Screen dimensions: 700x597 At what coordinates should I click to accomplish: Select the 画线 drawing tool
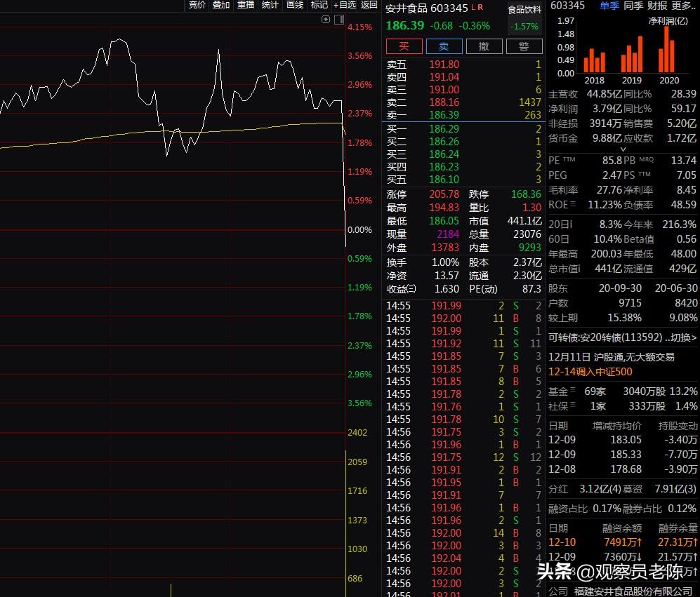click(295, 5)
